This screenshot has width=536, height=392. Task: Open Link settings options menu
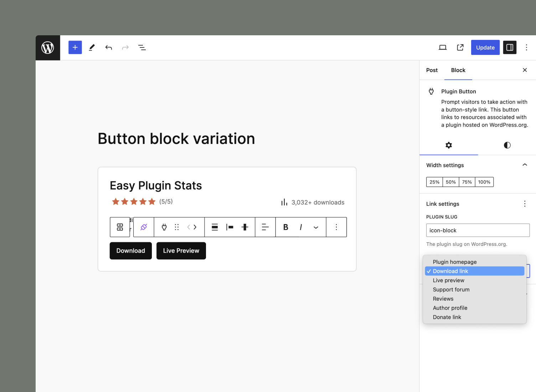[x=525, y=203]
